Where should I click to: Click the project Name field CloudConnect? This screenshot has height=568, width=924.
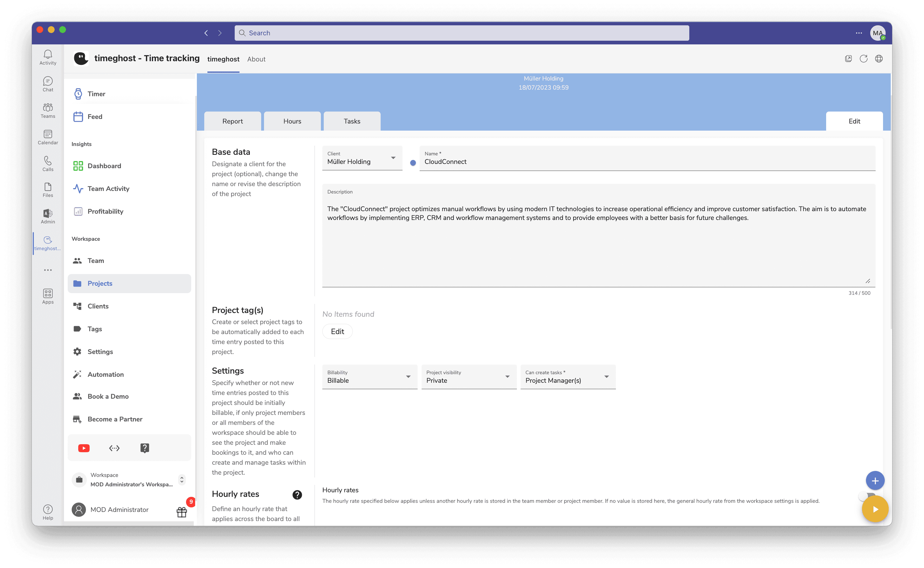pyautogui.click(x=647, y=158)
